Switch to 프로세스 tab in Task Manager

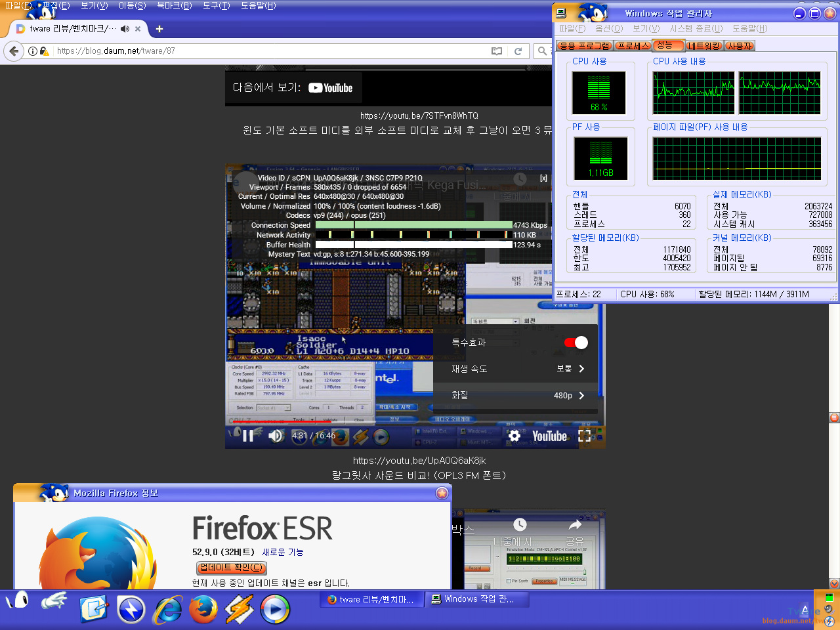click(633, 45)
